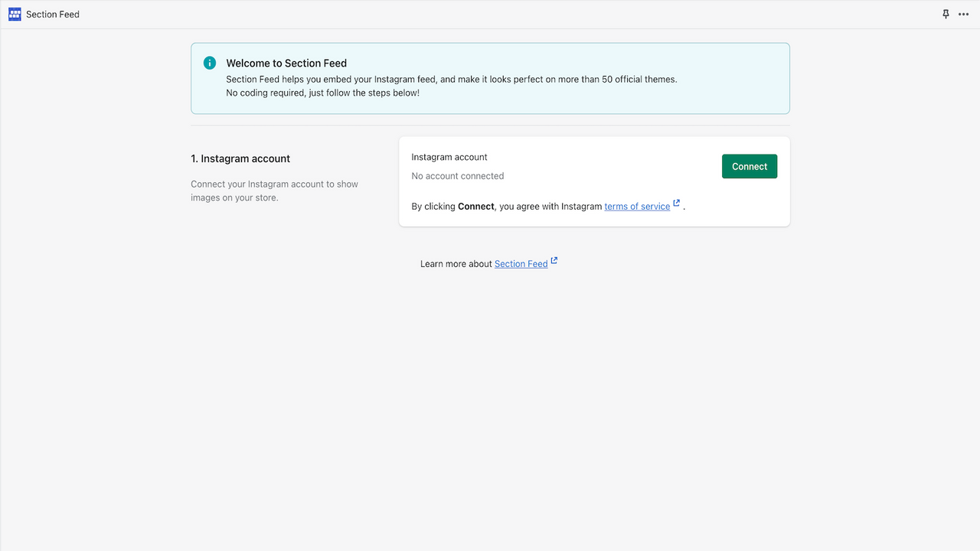The width and height of the screenshot is (980, 551).
Task: Open the Section Feed learn more link
Action: (x=521, y=264)
